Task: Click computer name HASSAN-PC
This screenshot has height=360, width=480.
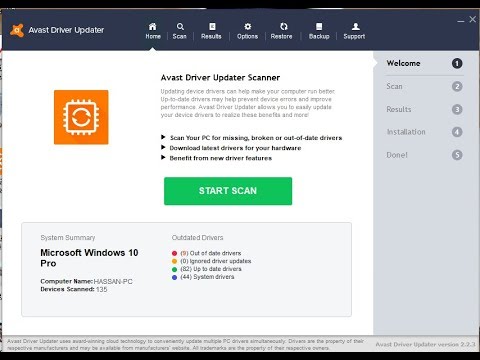Action: 113,282
